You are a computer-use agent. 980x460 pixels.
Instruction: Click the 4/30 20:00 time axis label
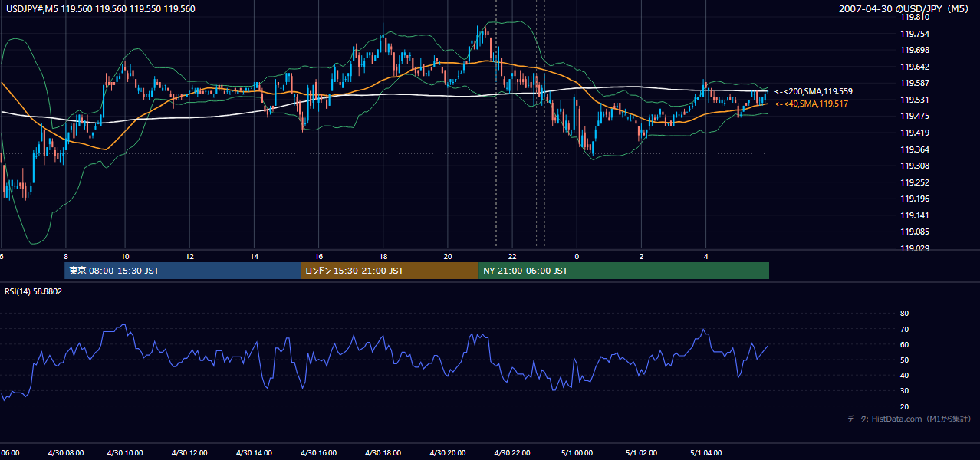pos(447,453)
